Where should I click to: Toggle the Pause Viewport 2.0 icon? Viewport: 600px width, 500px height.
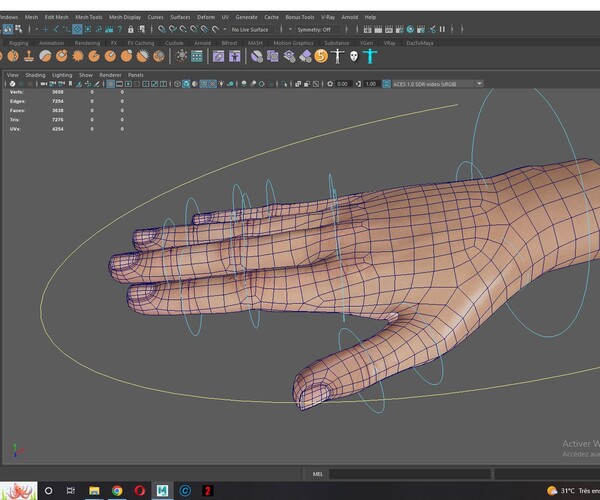pyautogui.click(x=442, y=29)
